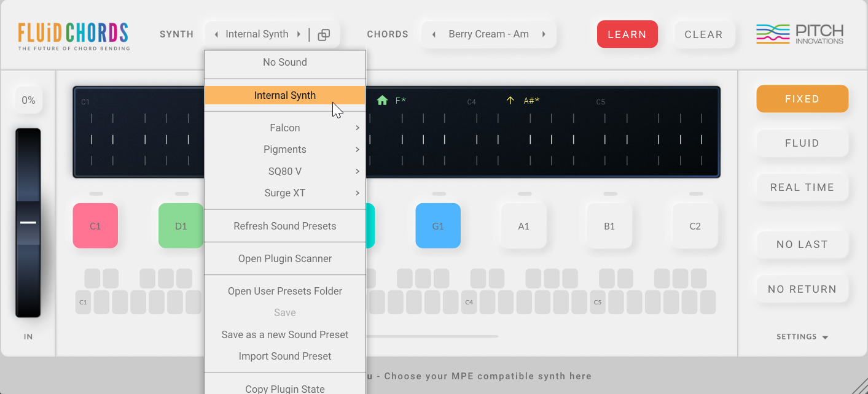
Task: Click the CLEAR button
Action: [704, 34]
